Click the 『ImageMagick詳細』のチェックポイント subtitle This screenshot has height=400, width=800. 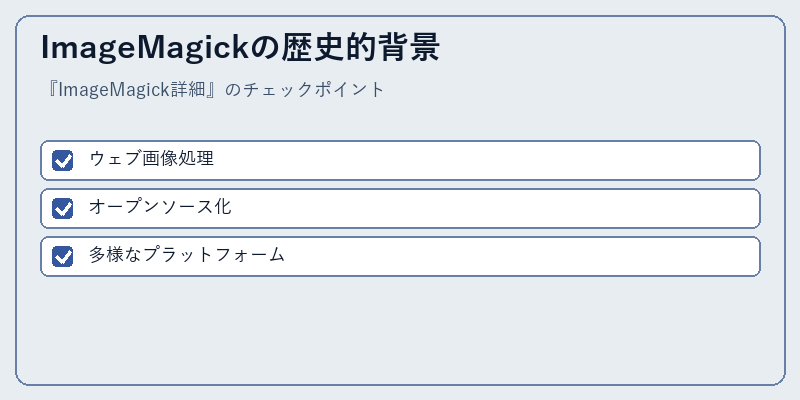click(214, 90)
